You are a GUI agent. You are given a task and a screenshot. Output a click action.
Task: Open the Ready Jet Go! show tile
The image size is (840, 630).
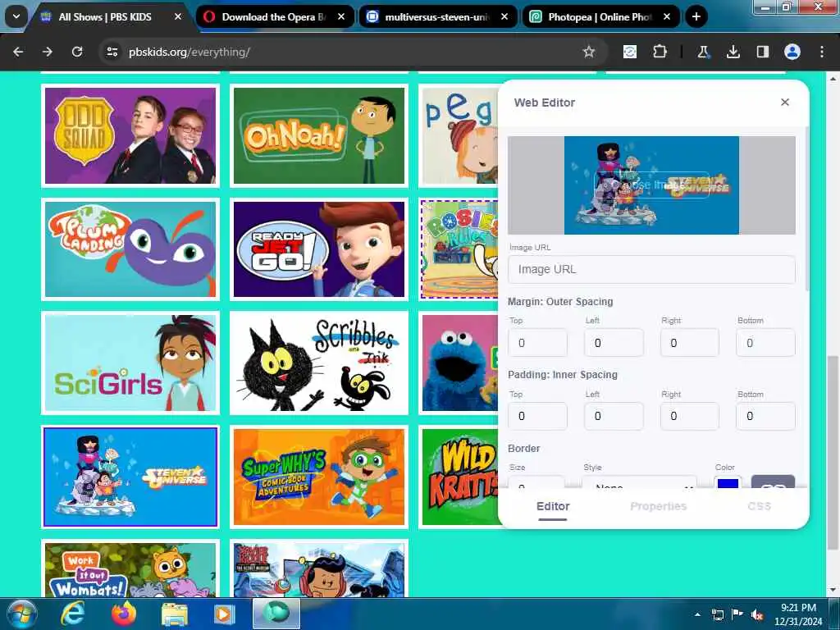pos(319,249)
